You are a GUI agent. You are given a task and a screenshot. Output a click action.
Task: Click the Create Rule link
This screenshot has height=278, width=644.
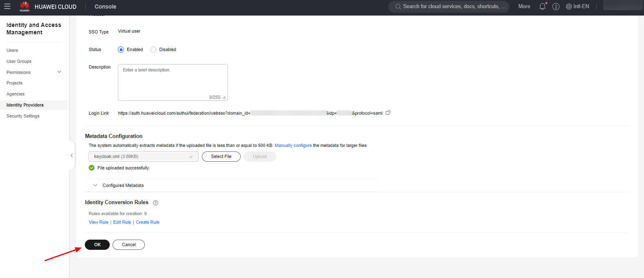[x=148, y=222]
